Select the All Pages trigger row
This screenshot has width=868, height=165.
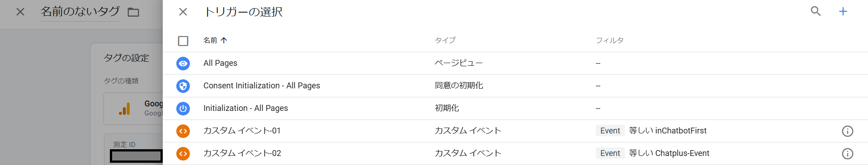tap(515, 64)
